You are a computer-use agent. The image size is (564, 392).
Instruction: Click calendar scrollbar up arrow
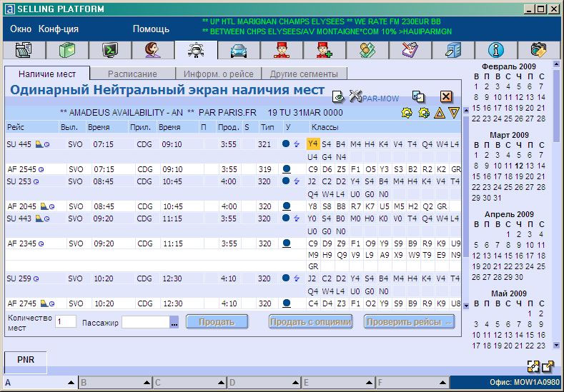coord(556,64)
